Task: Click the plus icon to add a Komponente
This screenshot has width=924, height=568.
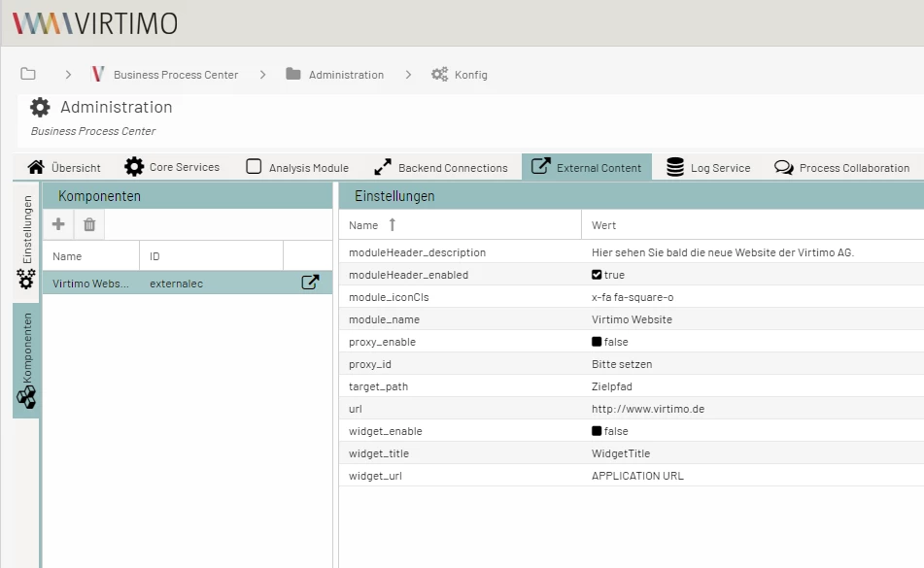Action: [57, 223]
